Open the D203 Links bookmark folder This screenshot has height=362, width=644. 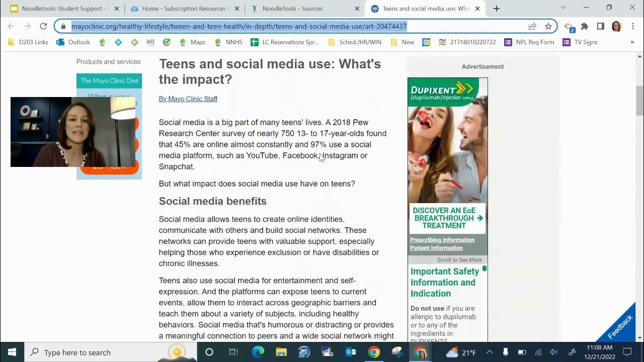point(28,42)
